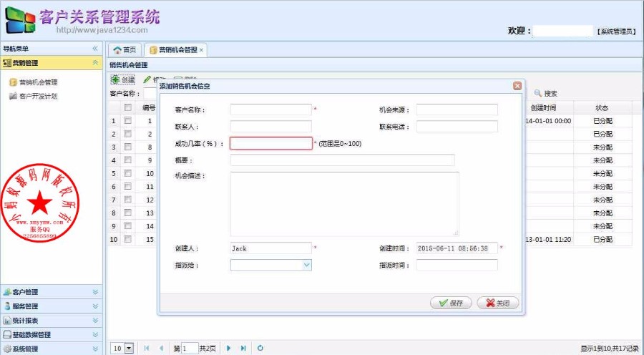
Task: Switch to the 营销机会管理 tab
Action: point(174,49)
